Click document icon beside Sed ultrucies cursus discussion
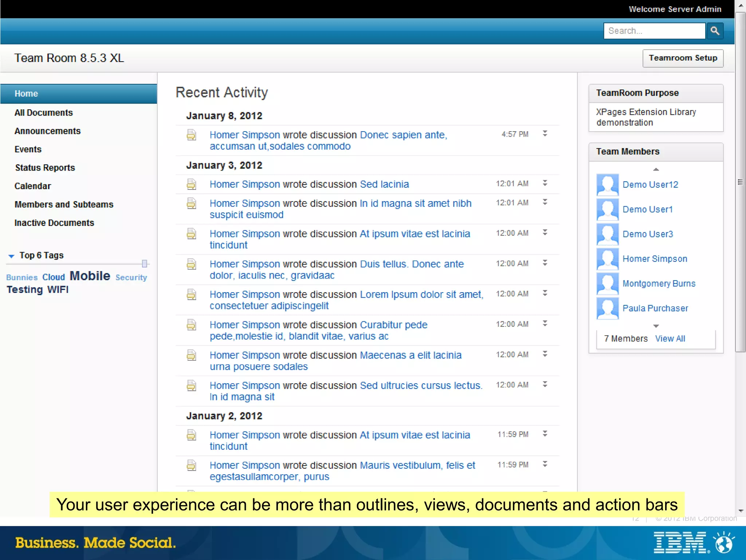This screenshot has height=560, width=746. coord(191,385)
